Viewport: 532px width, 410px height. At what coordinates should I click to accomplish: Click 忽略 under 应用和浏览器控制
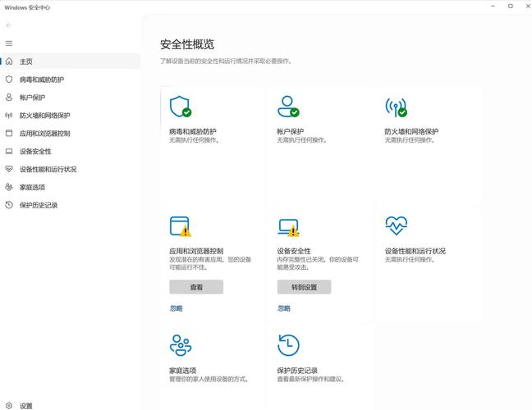coord(176,308)
